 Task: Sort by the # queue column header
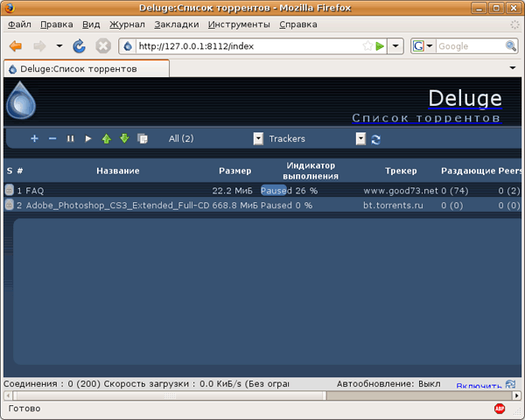point(20,171)
